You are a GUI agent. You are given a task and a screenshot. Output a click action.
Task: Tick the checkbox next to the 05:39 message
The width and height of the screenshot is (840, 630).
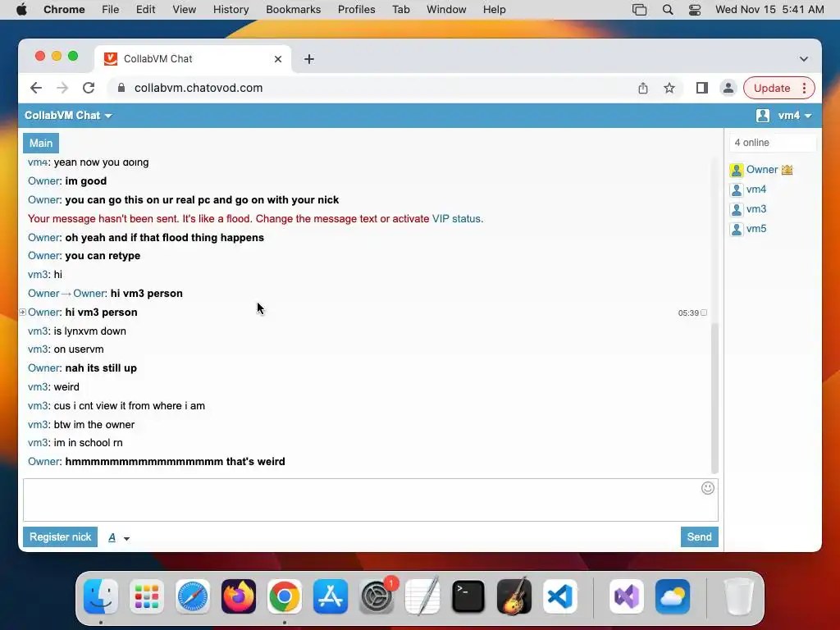pyautogui.click(x=704, y=313)
